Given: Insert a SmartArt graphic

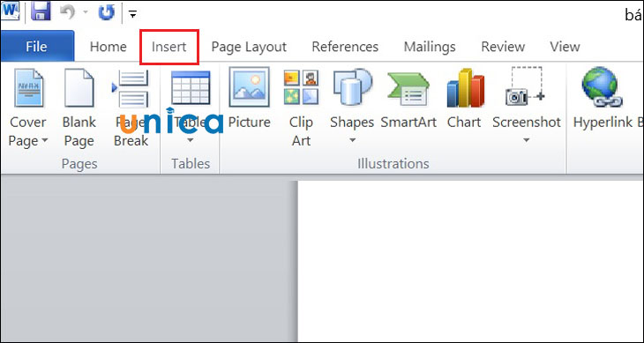Looking at the screenshot, I should tap(408, 99).
